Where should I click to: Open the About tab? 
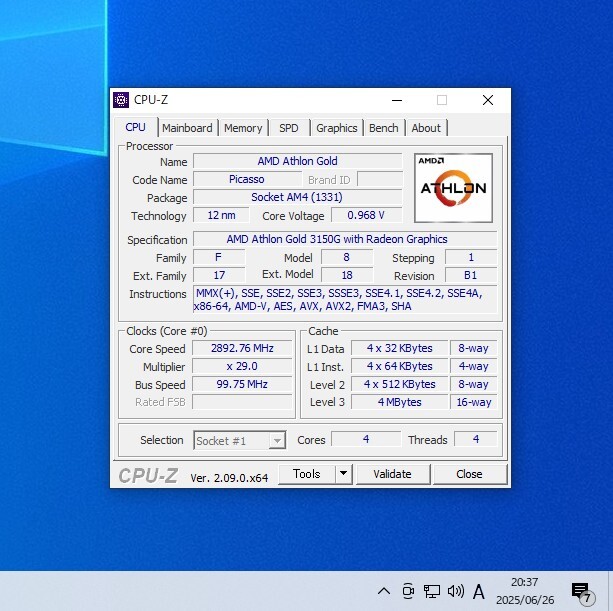pos(426,128)
